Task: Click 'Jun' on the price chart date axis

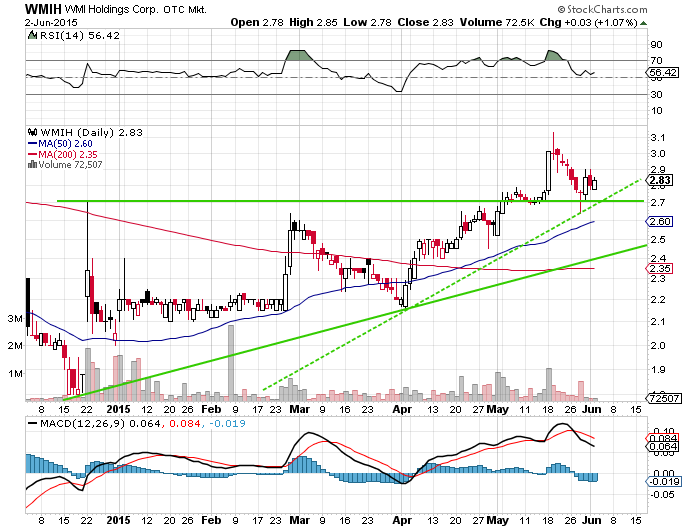Action: pyautogui.click(x=592, y=409)
